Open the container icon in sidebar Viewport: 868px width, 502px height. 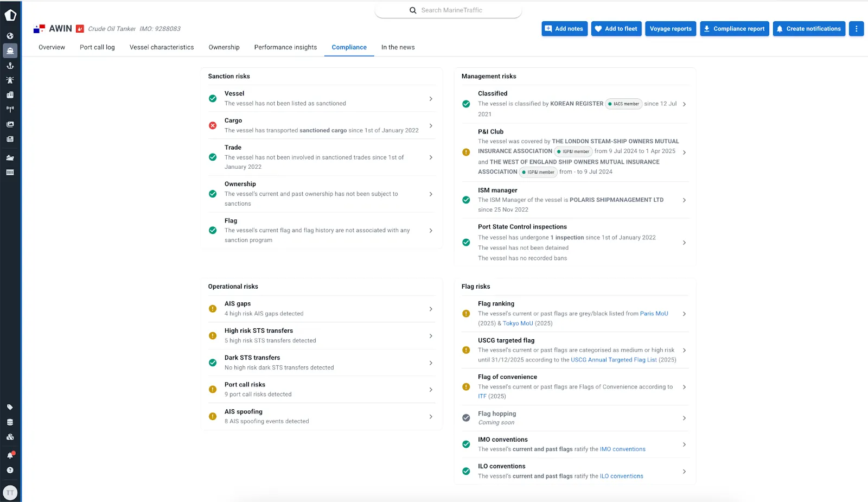10,172
